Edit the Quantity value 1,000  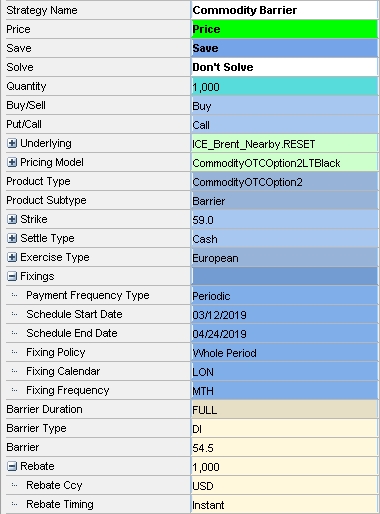click(x=285, y=87)
